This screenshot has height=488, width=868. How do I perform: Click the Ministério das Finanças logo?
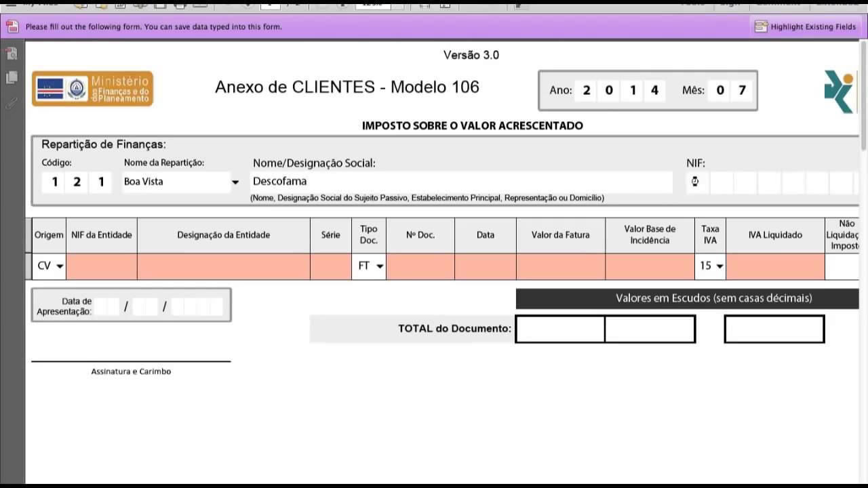point(92,89)
